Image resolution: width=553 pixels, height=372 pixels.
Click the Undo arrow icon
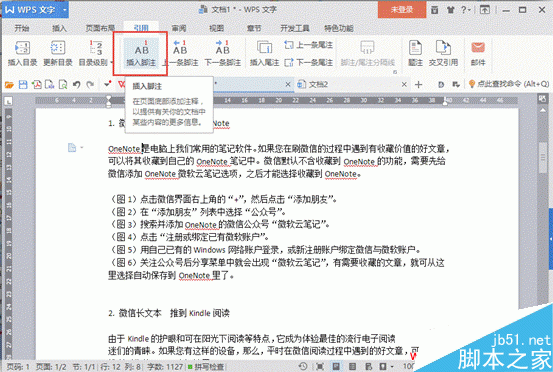click(77, 85)
